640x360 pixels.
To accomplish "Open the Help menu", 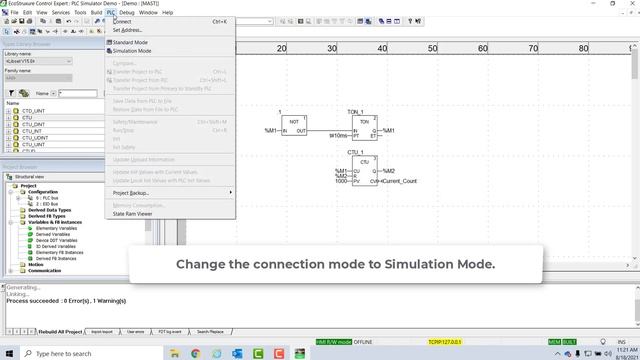I will pyautogui.click(x=168, y=13).
